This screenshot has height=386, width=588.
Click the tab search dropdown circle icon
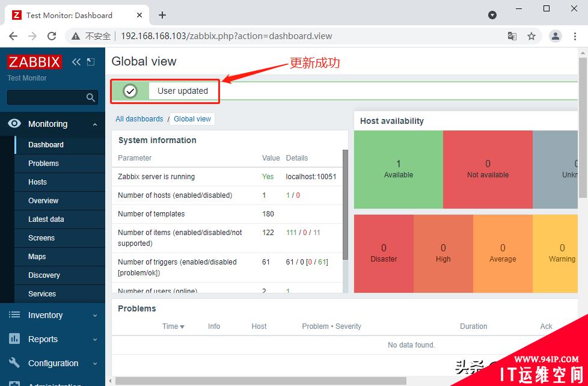pyautogui.click(x=492, y=15)
